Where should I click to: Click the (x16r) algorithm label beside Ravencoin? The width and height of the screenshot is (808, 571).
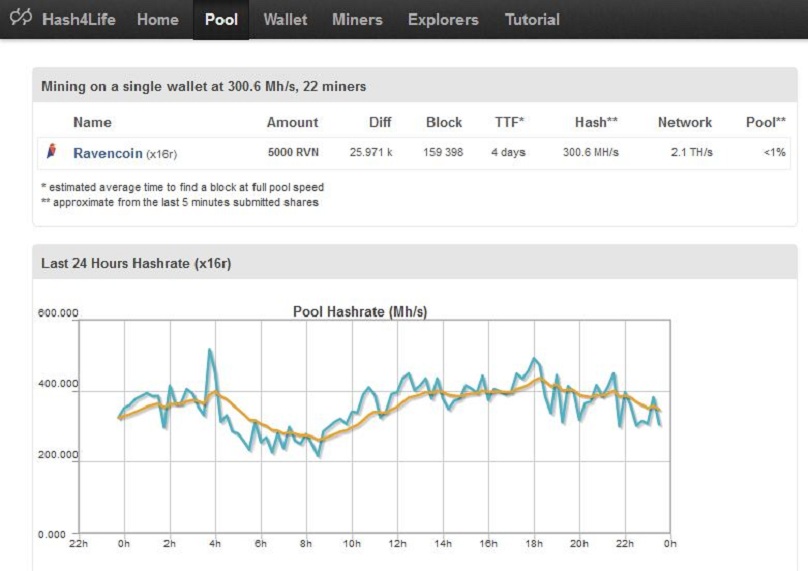[x=161, y=154]
